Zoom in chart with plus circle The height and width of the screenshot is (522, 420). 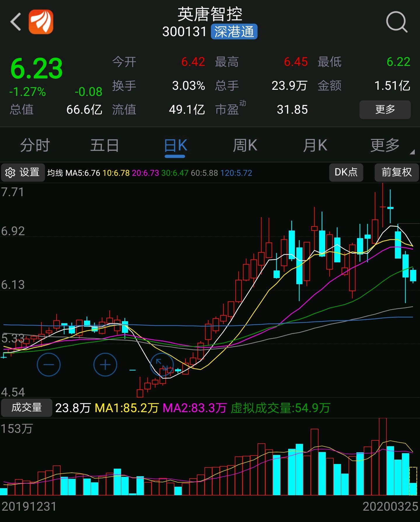coord(105,365)
